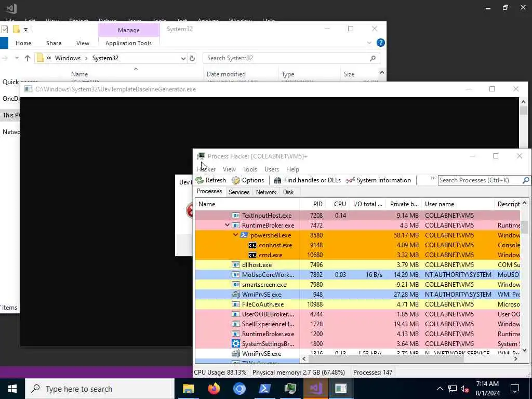Sort by the User name column header
The height and width of the screenshot is (399, 532).
pos(458,204)
